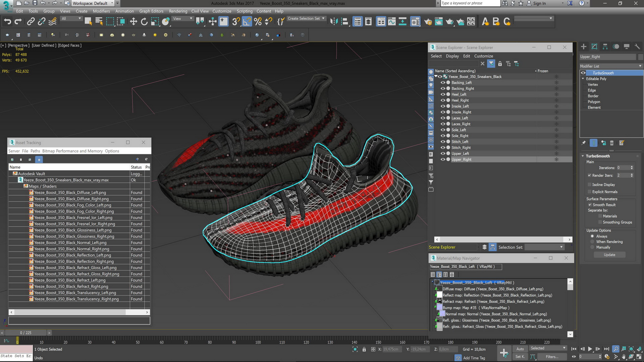Collapse the TurboSmooth rollout
The height and width of the screenshot is (362, 644).
coord(583,156)
